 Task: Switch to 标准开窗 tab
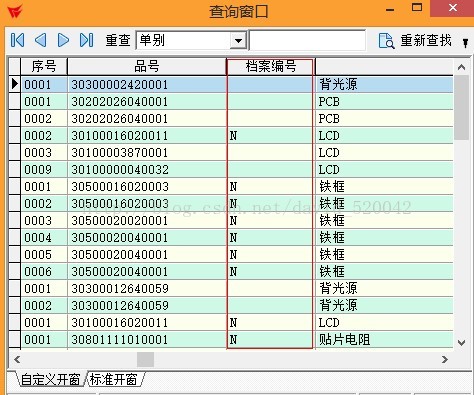114,379
